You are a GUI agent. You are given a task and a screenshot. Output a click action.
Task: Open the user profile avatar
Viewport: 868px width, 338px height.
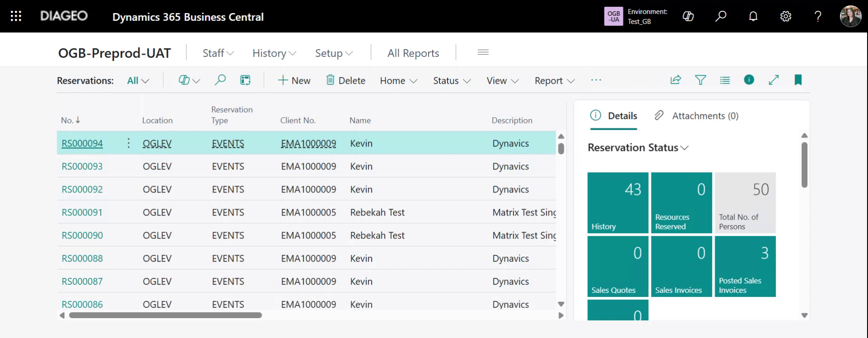[850, 16]
